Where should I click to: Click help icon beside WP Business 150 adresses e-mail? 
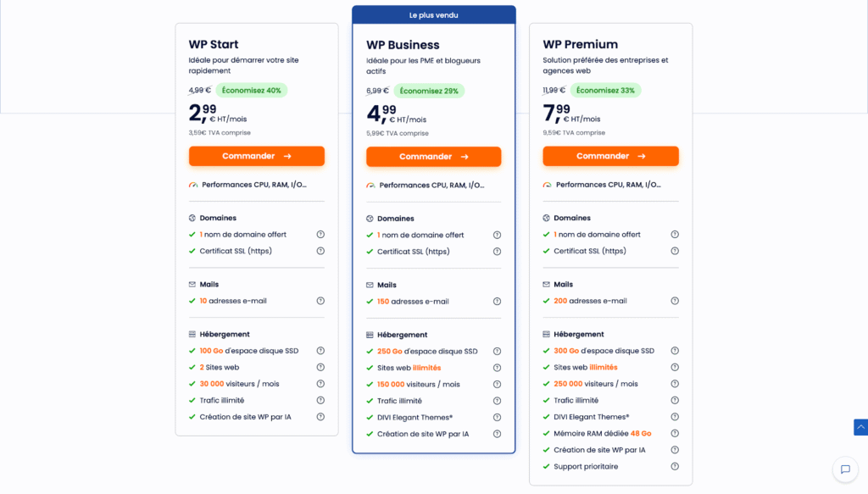[498, 302]
